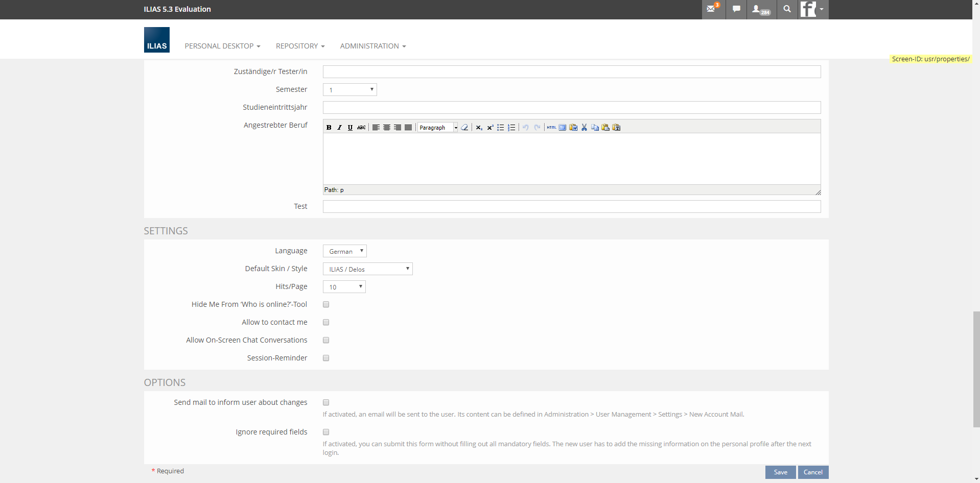This screenshot has width=980, height=483.
Task: Center-align text in the Angestrebter Beruf editor
Action: tap(387, 128)
